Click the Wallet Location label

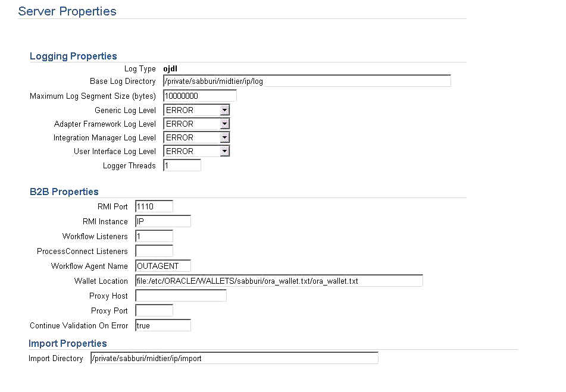pyautogui.click(x=101, y=281)
